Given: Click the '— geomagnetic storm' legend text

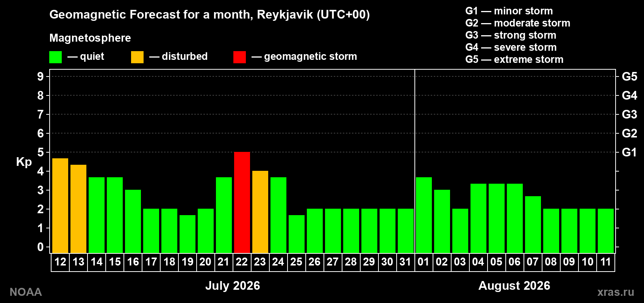Looking at the screenshot, I should (304, 56).
